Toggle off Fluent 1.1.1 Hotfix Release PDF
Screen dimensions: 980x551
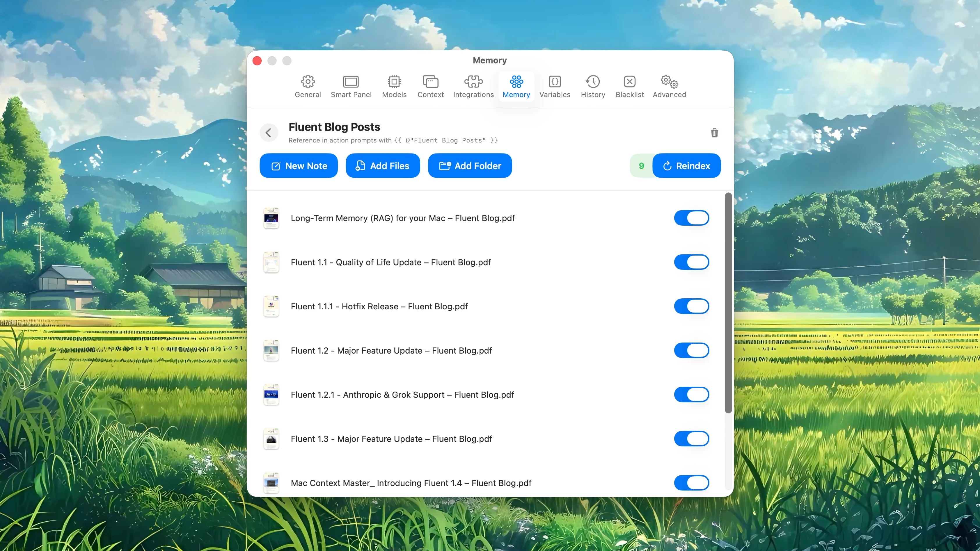pos(691,306)
